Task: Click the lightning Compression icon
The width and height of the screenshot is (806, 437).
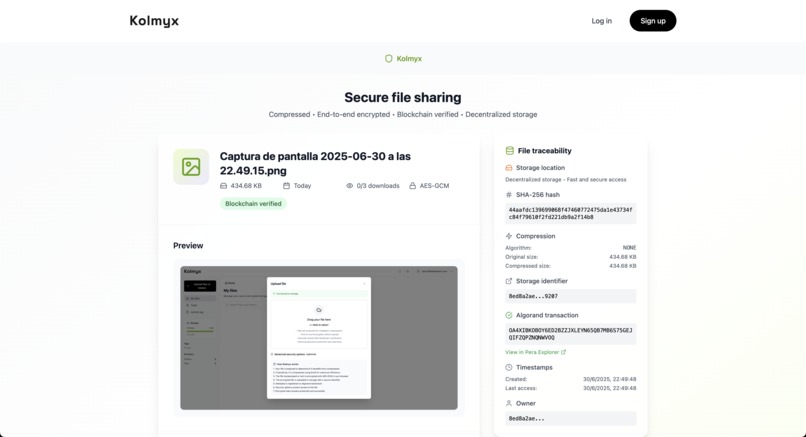Action: click(x=509, y=236)
